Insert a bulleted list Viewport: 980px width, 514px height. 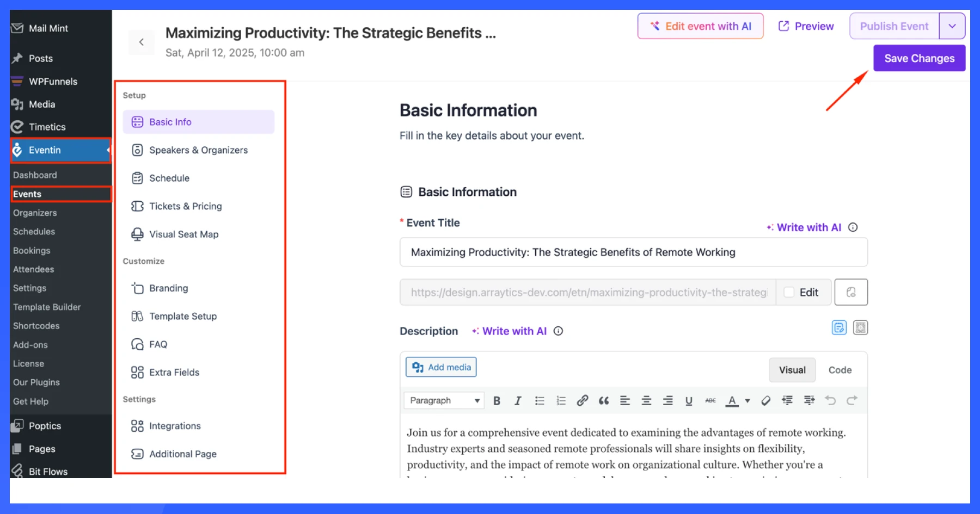540,401
